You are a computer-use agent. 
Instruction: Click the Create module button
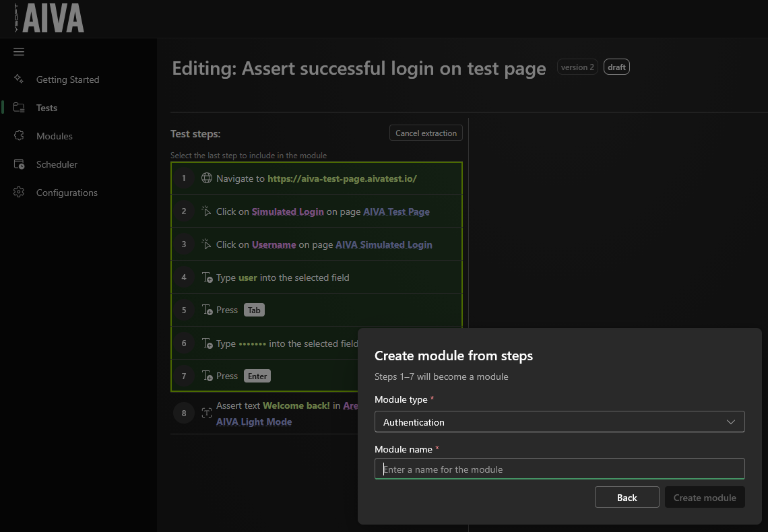tap(704, 497)
